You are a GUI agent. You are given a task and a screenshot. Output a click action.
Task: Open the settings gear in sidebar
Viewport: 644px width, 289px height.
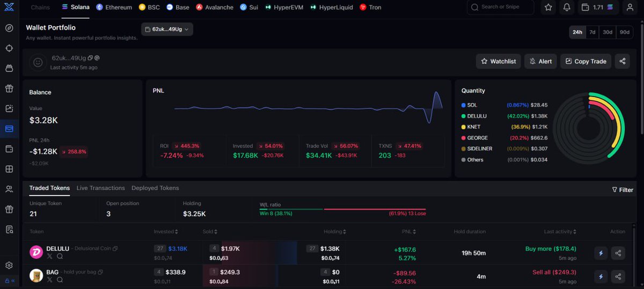pyautogui.click(x=9, y=265)
